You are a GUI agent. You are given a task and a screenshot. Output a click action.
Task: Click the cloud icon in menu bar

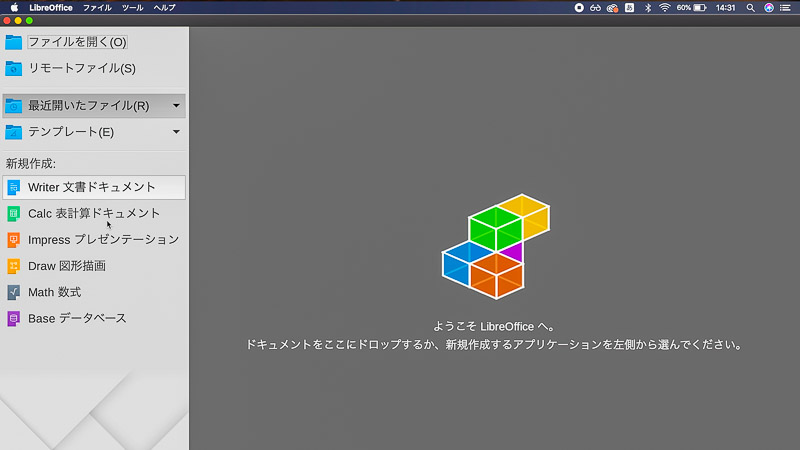pyautogui.click(x=612, y=8)
